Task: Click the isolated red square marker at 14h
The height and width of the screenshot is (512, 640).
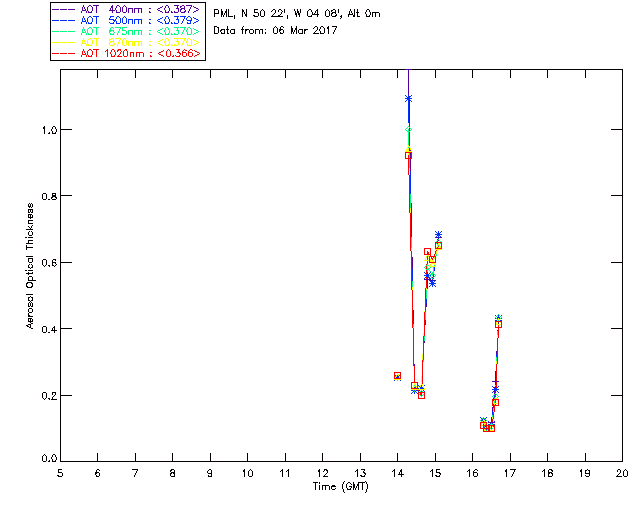Action: click(397, 376)
